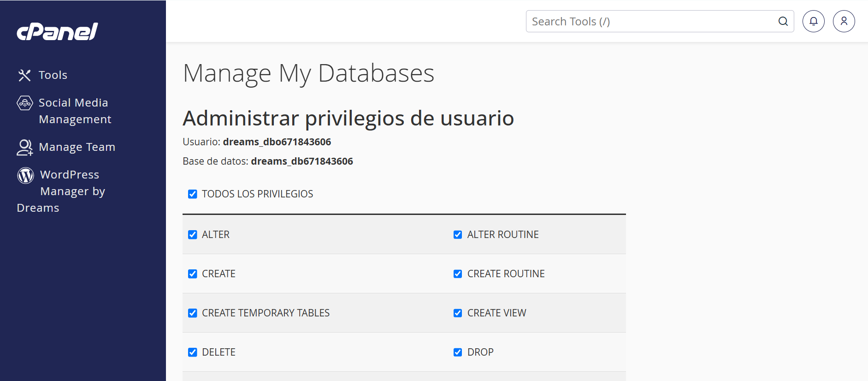Click the WordPress logo icon
The height and width of the screenshot is (381, 868).
(x=26, y=175)
